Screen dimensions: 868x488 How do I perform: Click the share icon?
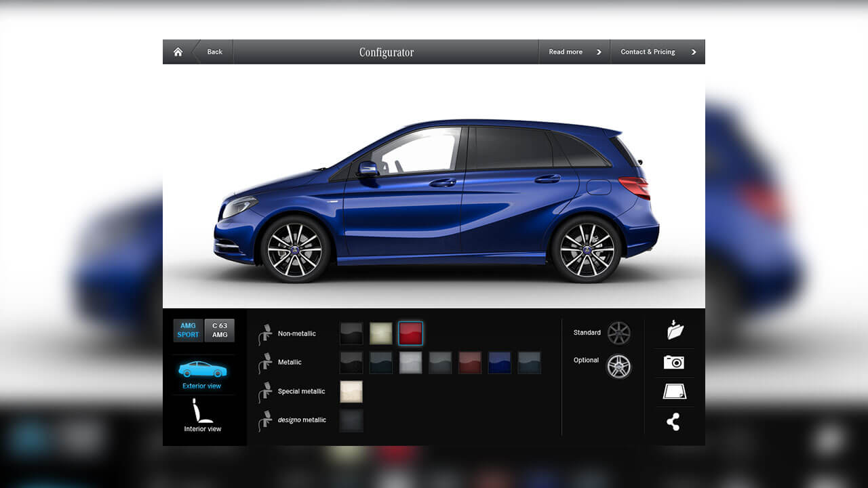673,422
